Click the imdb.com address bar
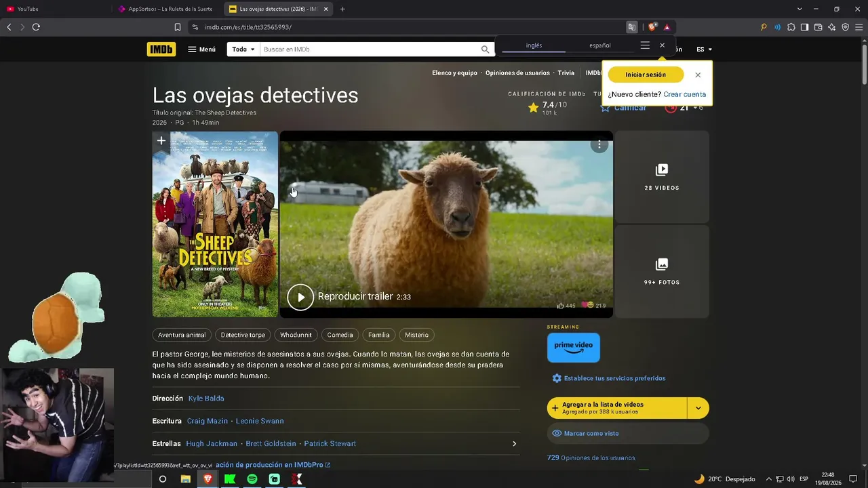This screenshot has width=868, height=488. 407,27
